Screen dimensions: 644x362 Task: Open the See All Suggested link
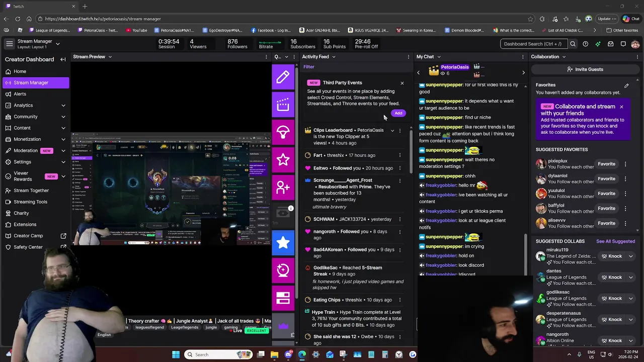615,241
